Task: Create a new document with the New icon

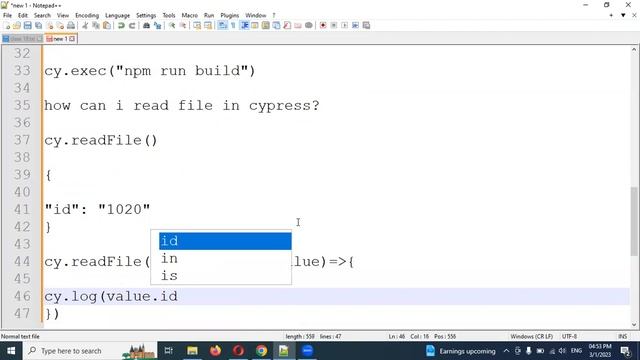Action: 7,25
